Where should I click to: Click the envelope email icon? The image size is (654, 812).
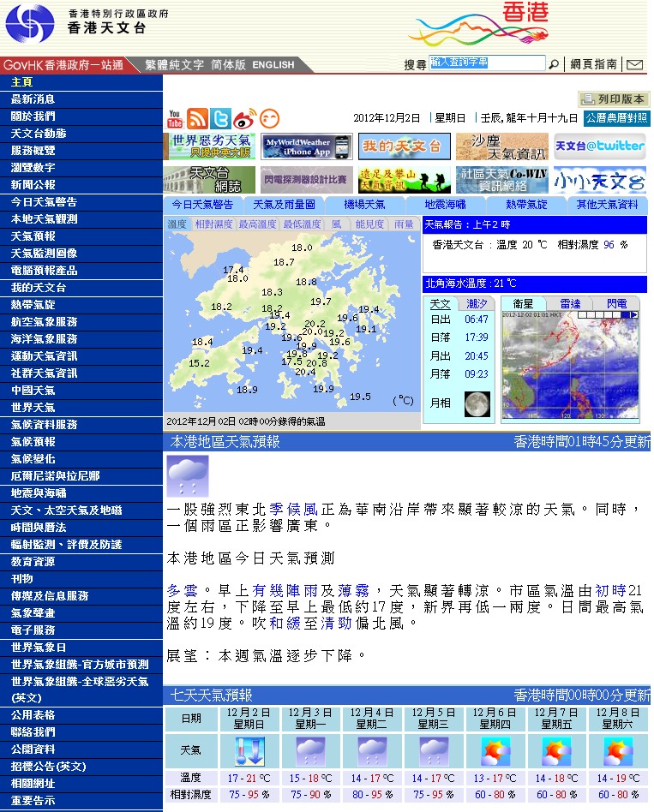click(x=635, y=65)
